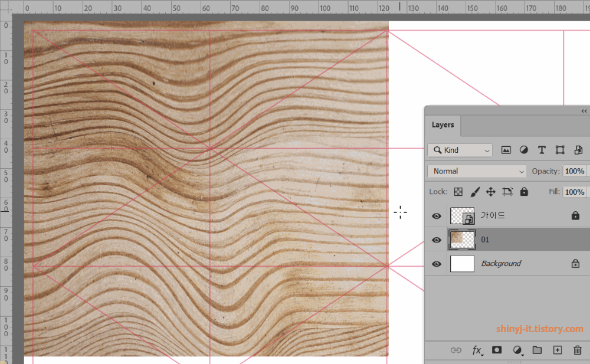Filter layers by pixel layer icon
This screenshot has width=590, height=364.
[x=506, y=150]
